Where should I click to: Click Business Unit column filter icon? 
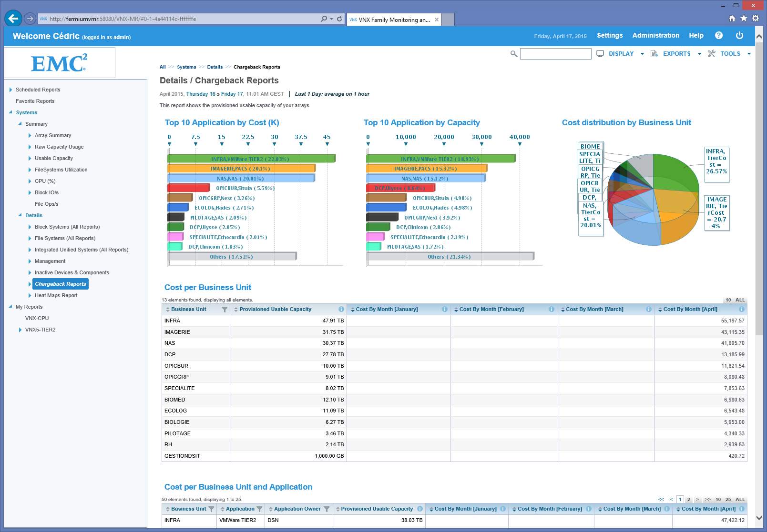(225, 310)
